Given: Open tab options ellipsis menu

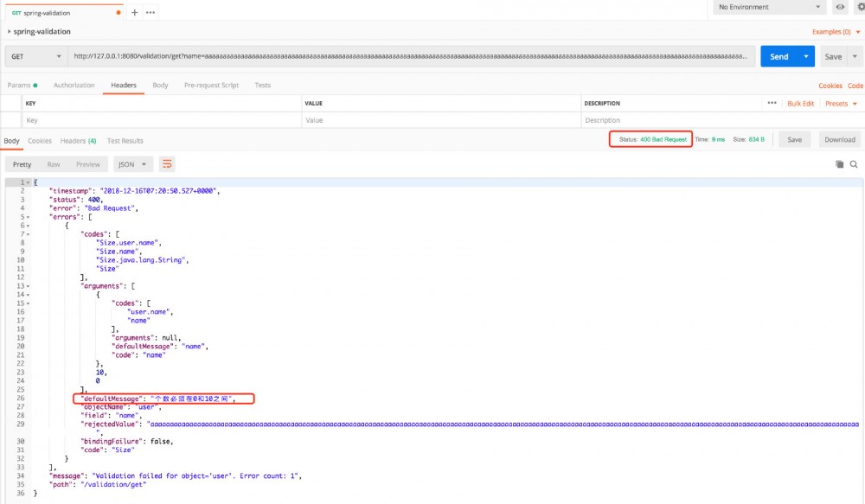Looking at the screenshot, I should [150, 12].
